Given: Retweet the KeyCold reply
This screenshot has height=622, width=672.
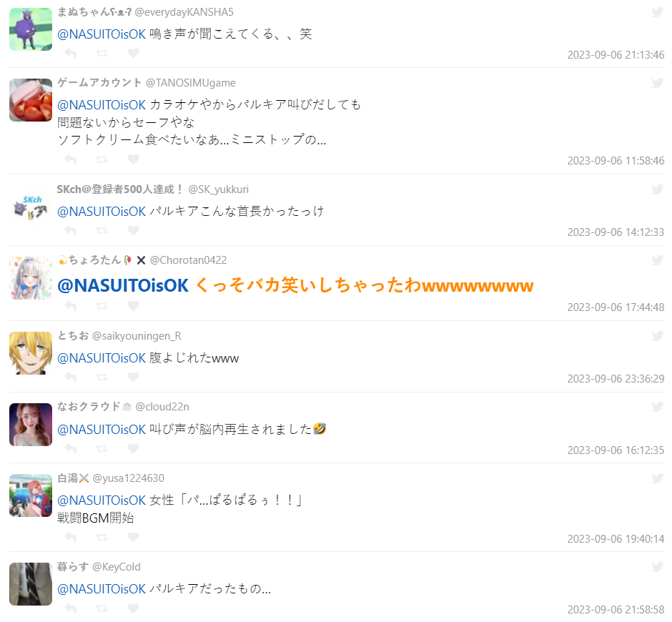Looking at the screenshot, I should pyautogui.click(x=102, y=608).
